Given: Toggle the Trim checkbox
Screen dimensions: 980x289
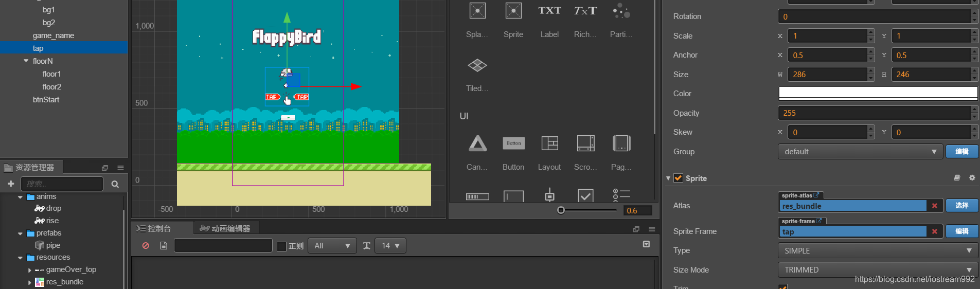Looking at the screenshot, I should tap(782, 286).
